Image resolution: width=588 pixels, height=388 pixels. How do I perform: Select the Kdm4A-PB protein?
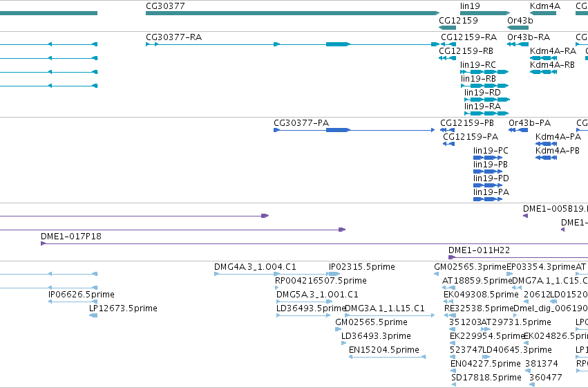click(546, 158)
